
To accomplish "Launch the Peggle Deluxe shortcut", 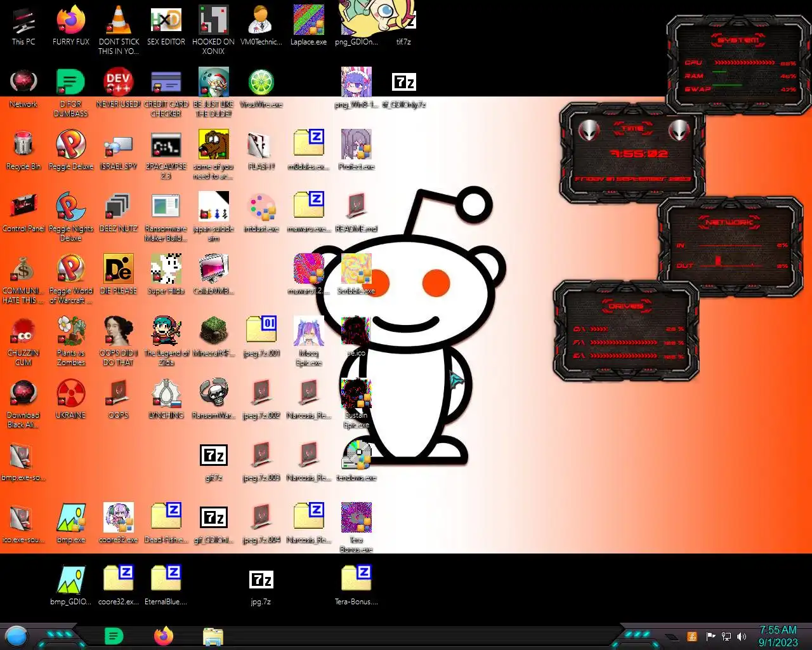I will click(x=71, y=150).
